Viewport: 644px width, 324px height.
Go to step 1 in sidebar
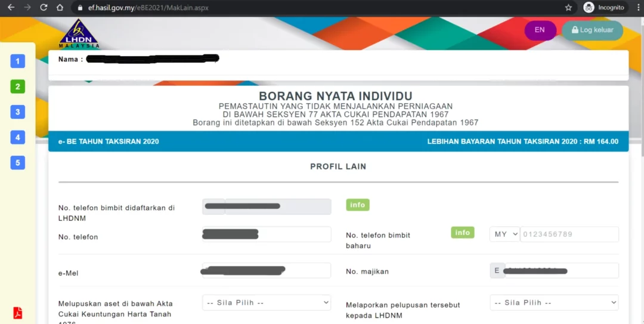click(18, 61)
